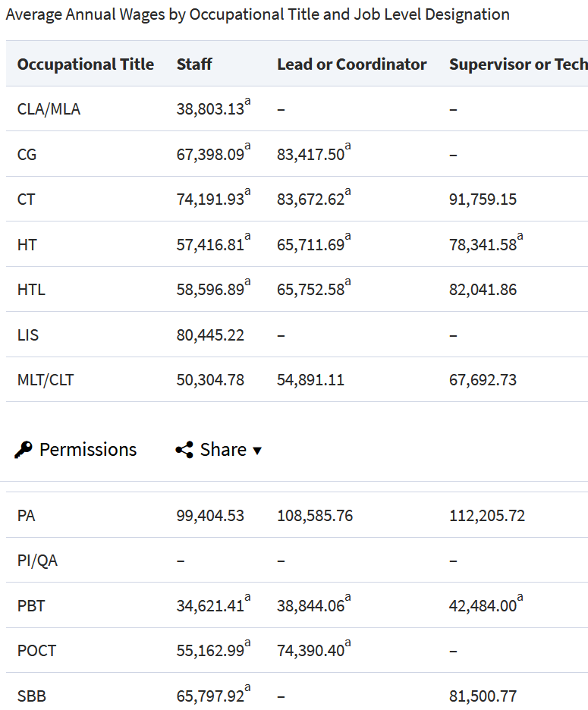Select the Lead or Coordinator column header
Image resolution: width=588 pixels, height=710 pixels.
(351, 64)
